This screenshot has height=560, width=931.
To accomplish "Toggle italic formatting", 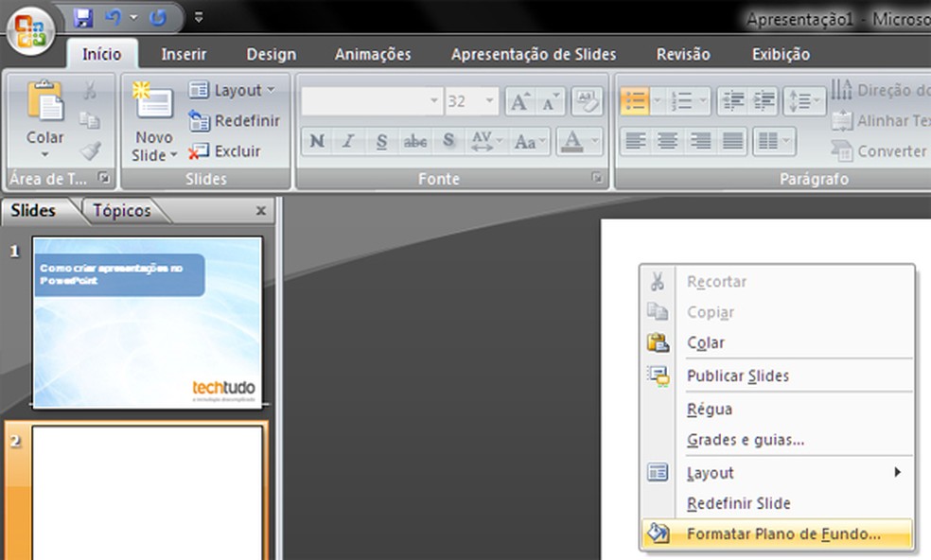I will pos(348,141).
